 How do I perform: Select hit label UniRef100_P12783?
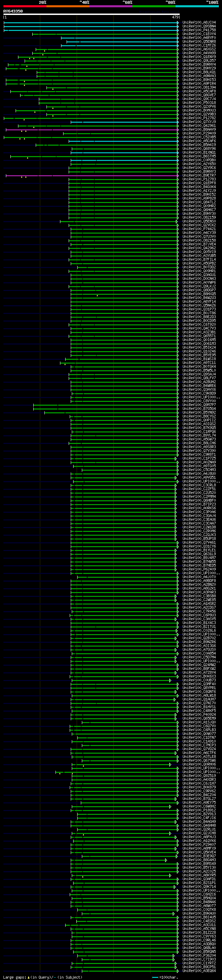tap(199, 179)
